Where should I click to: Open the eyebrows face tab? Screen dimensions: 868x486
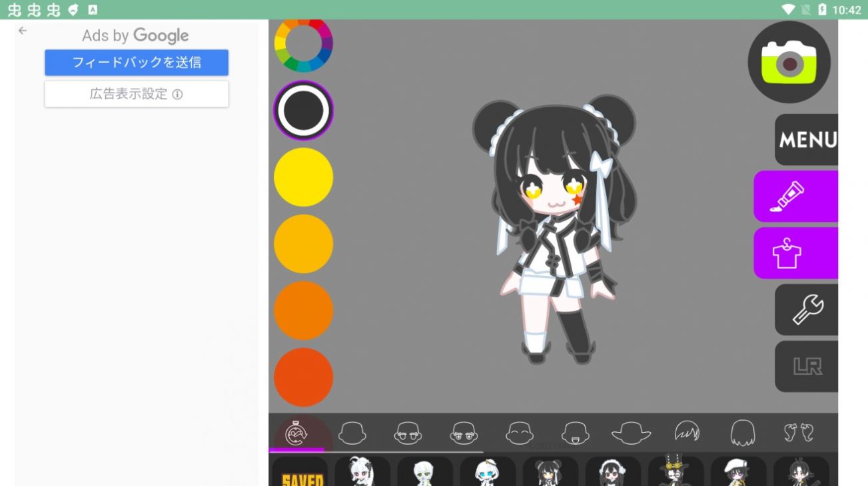[408, 433]
